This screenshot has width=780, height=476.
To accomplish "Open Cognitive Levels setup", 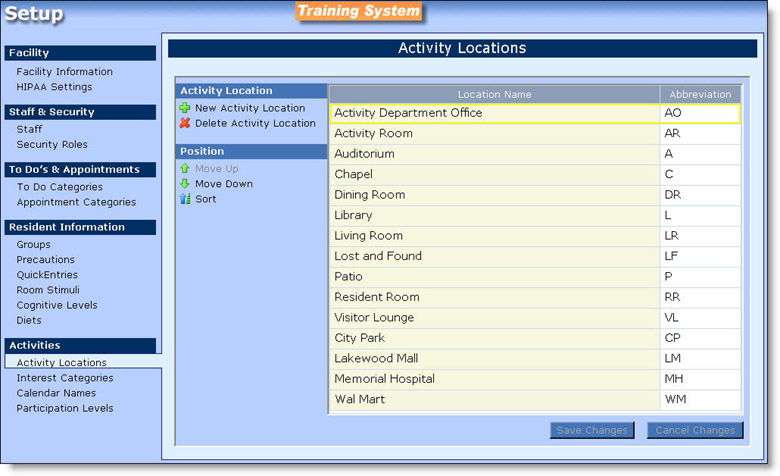I will coord(57,305).
